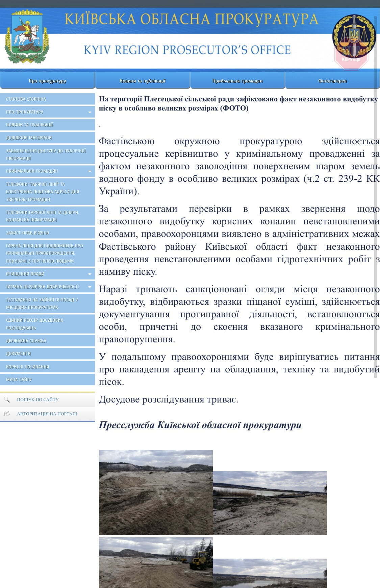Open 'Довідкові матеріали' sidebar item
The height and width of the screenshot is (588, 380).
47,138
